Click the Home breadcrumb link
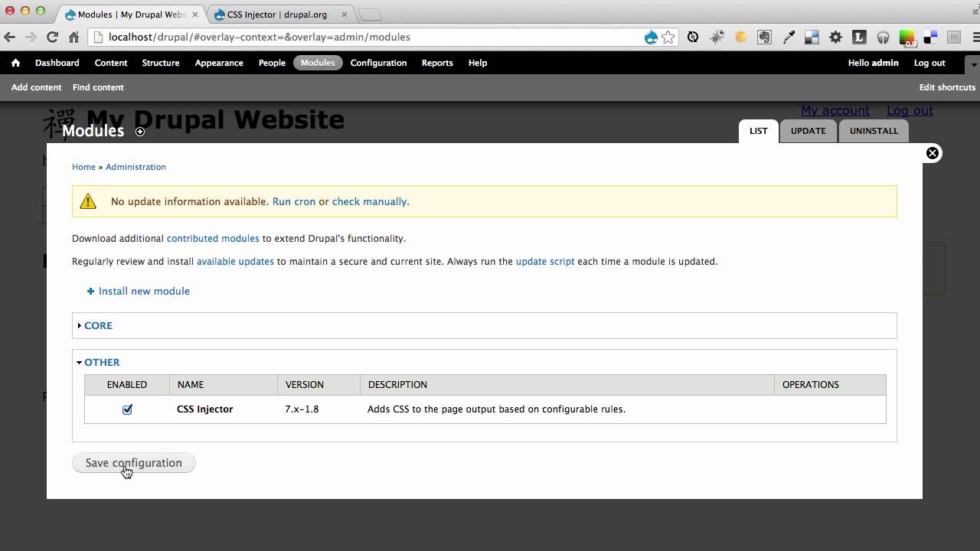The height and width of the screenshot is (551, 980). click(83, 167)
